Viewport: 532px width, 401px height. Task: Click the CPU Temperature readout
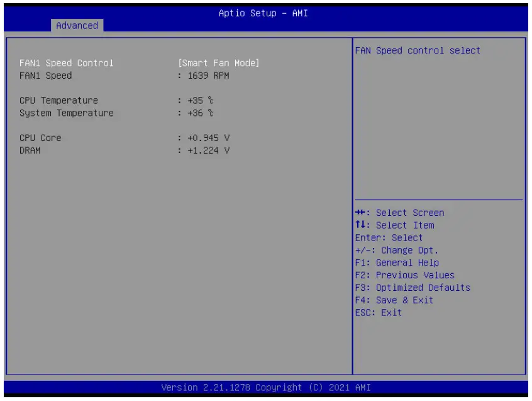coord(64,100)
